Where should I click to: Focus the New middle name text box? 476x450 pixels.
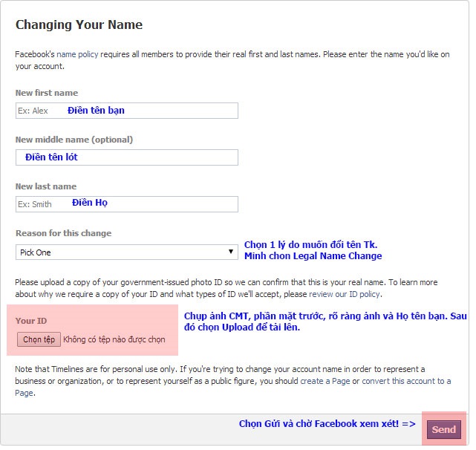pyautogui.click(x=126, y=157)
